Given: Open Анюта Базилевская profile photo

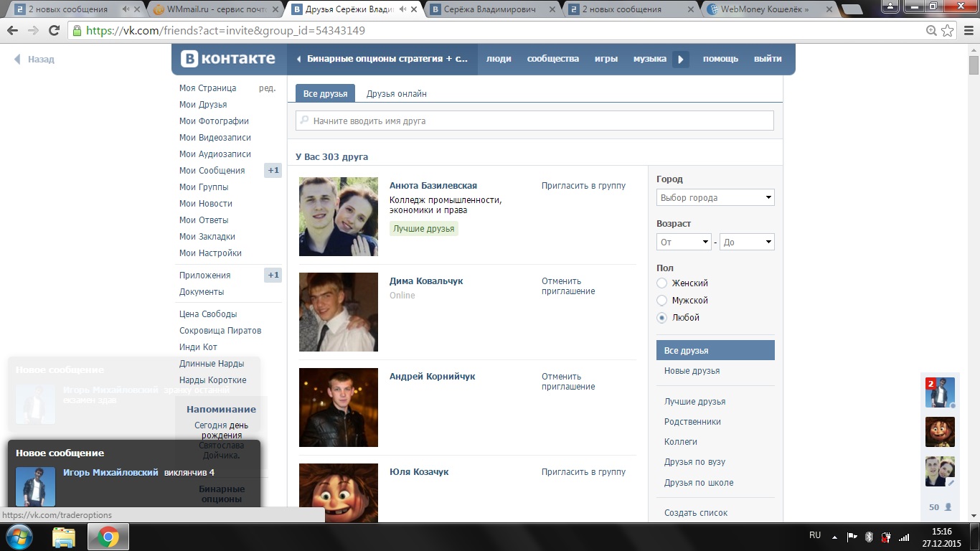Looking at the screenshot, I should (339, 217).
